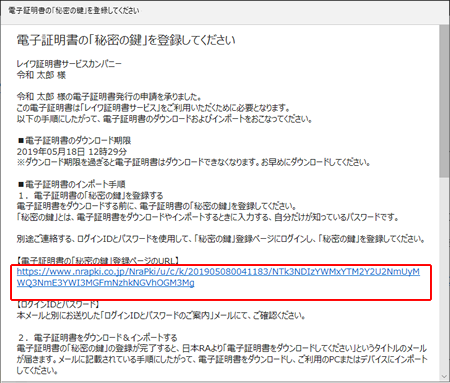
Task: Click step 1. 電子証明書の「秘密の鍵」を登録する
Action: pyautogui.click(x=90, y=195)
